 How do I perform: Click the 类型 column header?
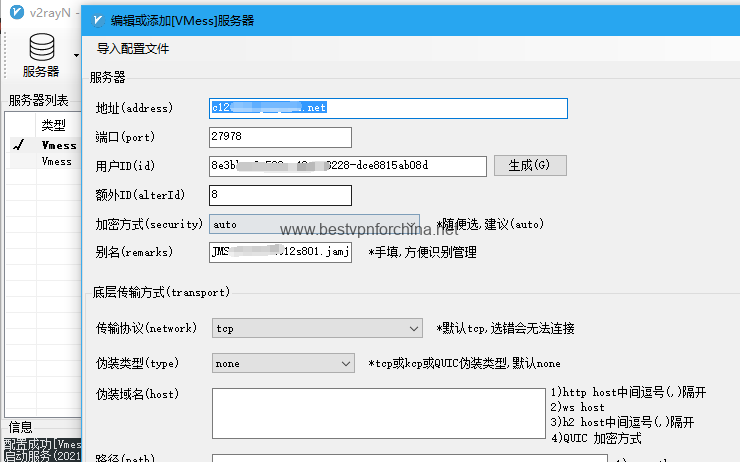[x=53, y=125]
